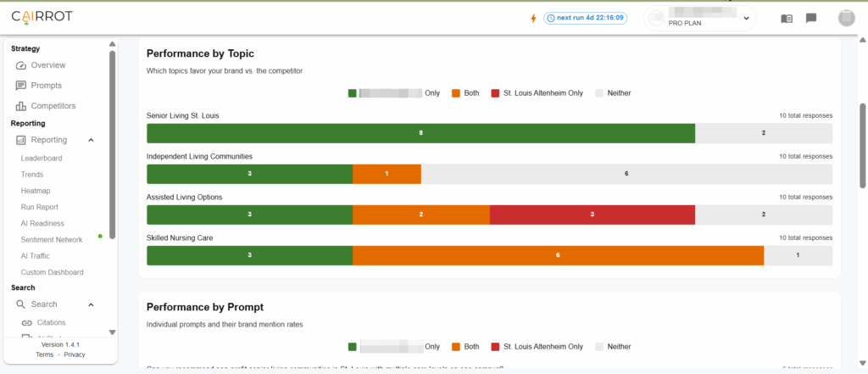This screenshot has width=868, height=374.
Task: Click the sidebar scroll-up arrow
Action: tap(113, 44)
